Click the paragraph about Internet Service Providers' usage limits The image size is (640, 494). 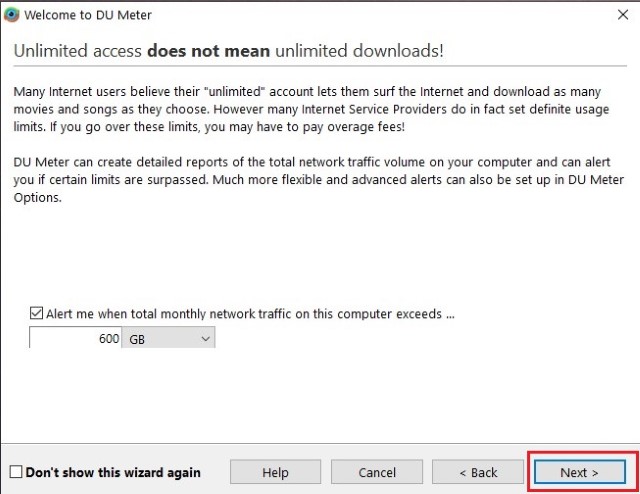pos(311,109)
